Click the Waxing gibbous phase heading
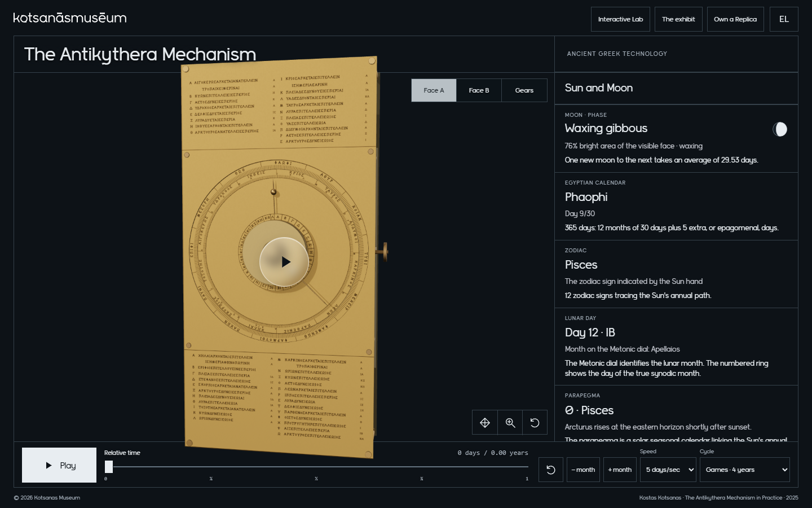The image size is (812, 508). pyautogui.click(x=606, y=128)
